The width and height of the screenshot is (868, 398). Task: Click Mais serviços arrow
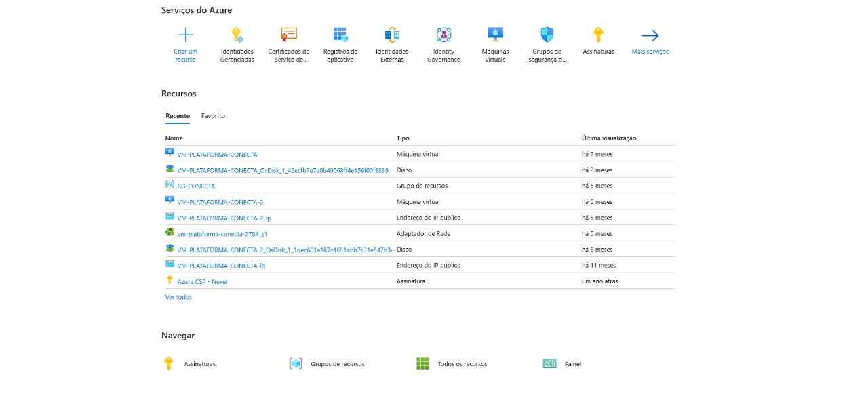click(650, 35)
